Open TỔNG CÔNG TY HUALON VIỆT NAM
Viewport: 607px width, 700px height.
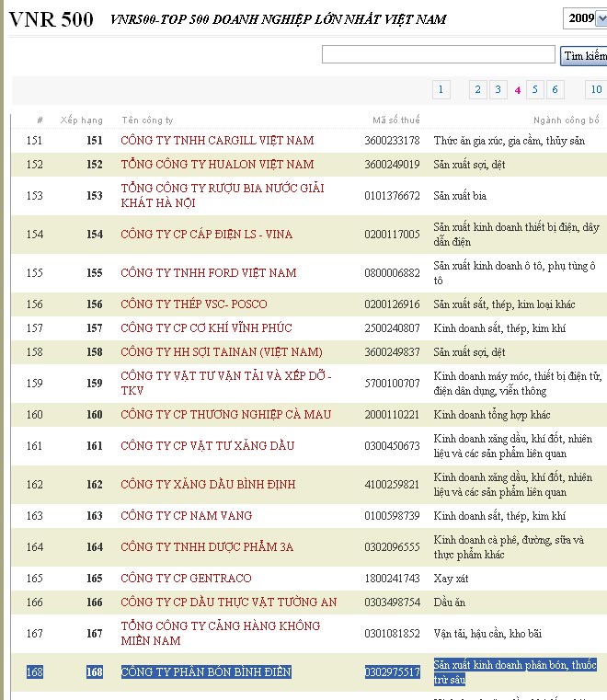[x=217, y=165]
